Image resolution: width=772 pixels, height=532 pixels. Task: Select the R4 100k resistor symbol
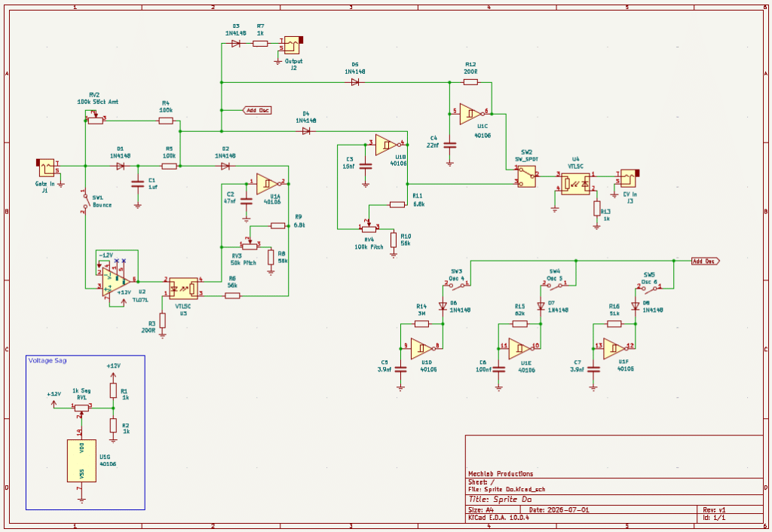(166, 121)
